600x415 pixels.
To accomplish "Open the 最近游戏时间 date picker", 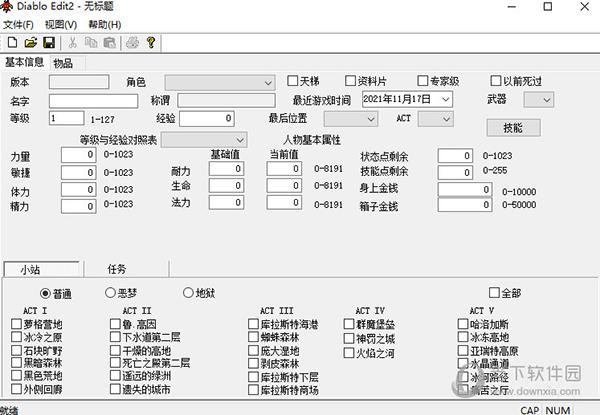I will [x=445, y=100].
